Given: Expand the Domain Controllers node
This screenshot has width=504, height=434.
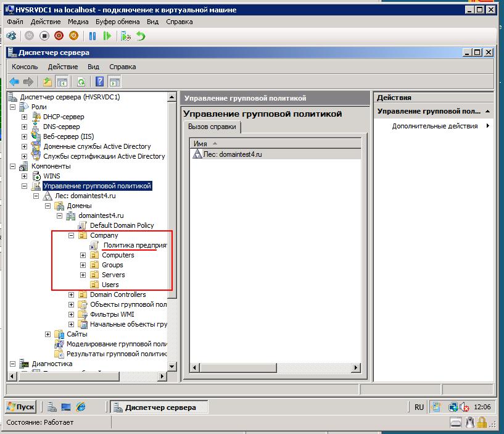Looking at the screenshot, I should tap(72, 294).
